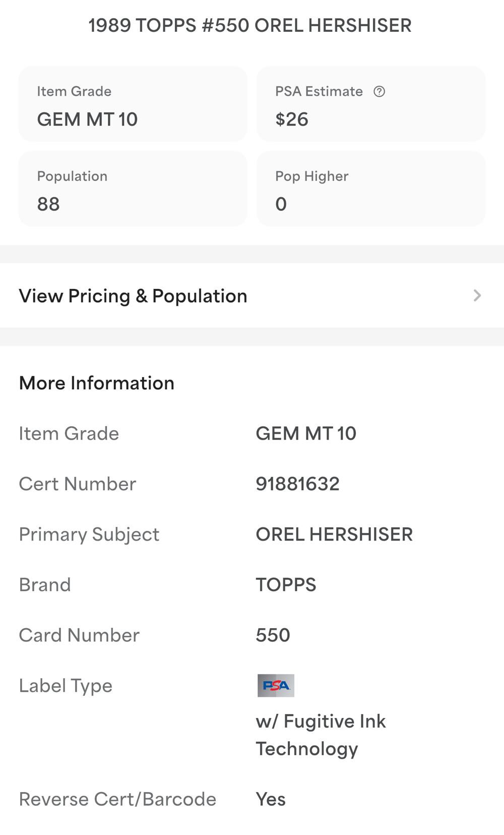Screen dimensions: 504x835
Task: Click the PSA label type logo
Action: tap(276, 685)
